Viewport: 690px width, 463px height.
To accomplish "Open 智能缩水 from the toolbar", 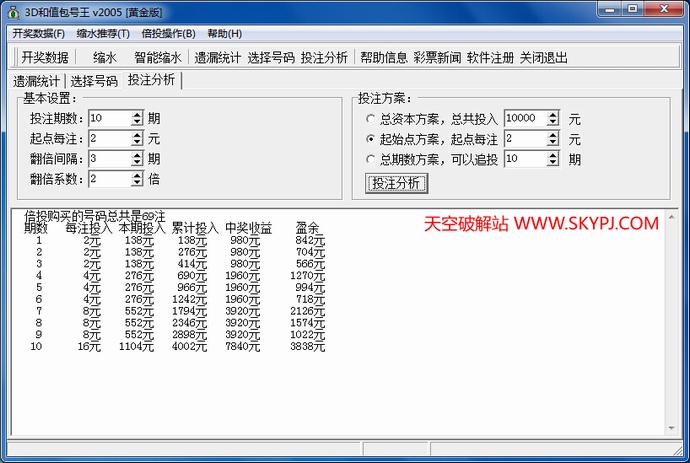I will click(158, 57).
